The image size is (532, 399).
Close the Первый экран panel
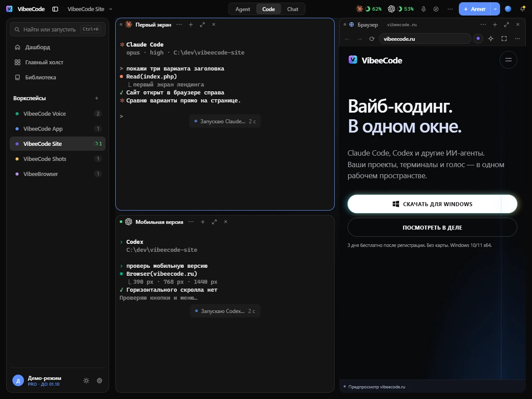tap(214, 24)
